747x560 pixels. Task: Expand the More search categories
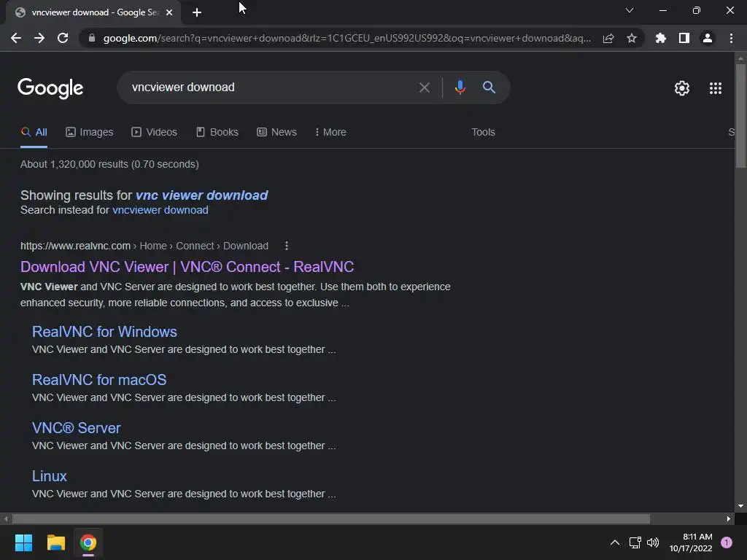click(x=330, y=133)
